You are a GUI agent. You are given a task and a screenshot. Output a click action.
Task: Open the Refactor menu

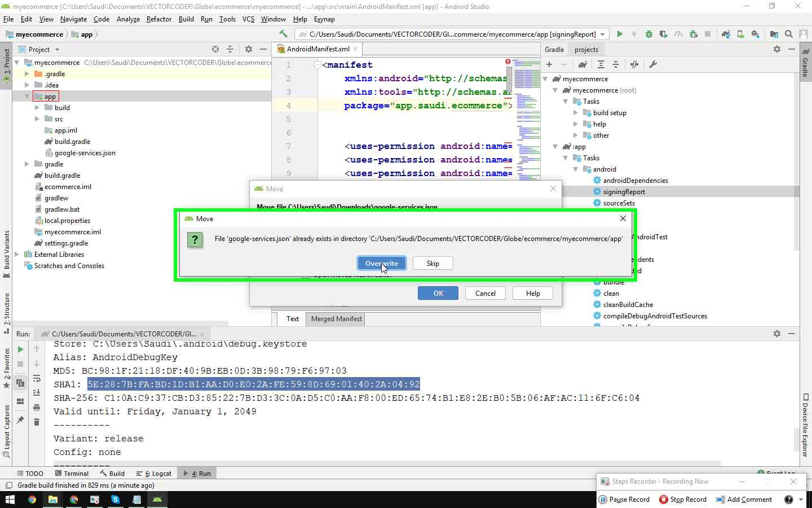coord(158,19)
